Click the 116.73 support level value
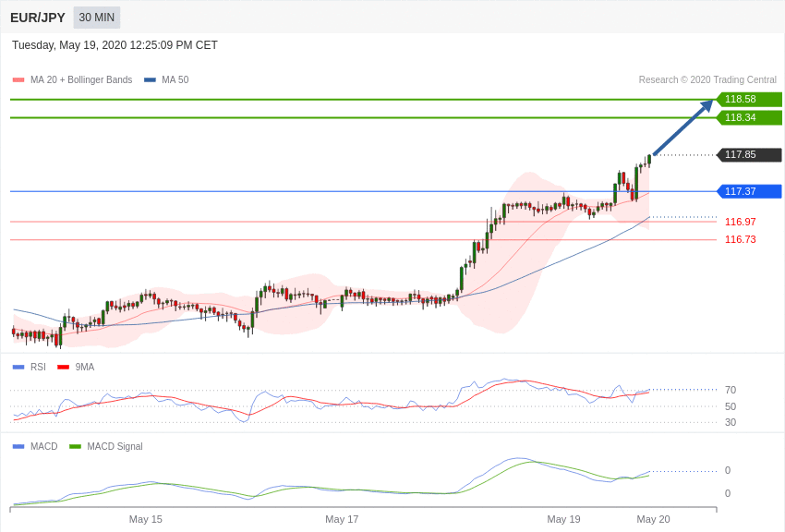This screenshot has height=532, width=785. (x=741, y=240)
